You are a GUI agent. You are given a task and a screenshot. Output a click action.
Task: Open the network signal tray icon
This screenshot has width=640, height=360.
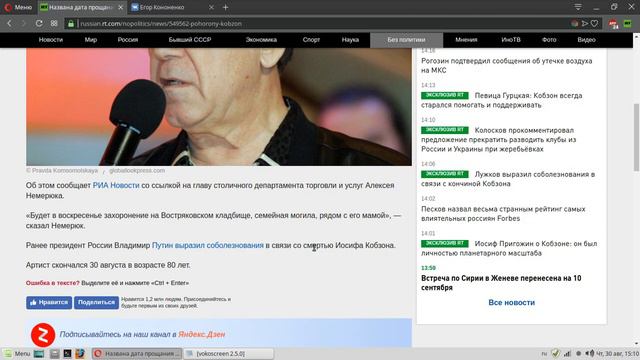pyautogui.click(x=567, y=353)
